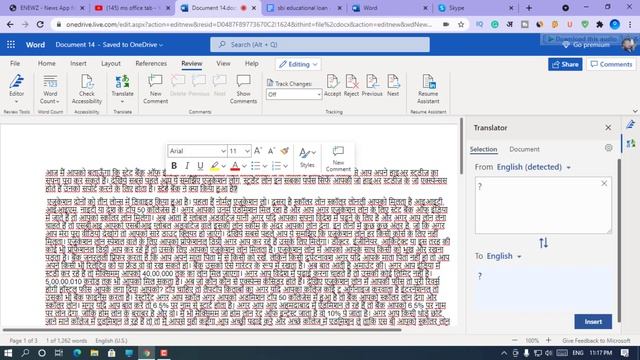The height and width of the screenshot is (360, 640).
Task: Click Go premium link
Action: point(586,45)
